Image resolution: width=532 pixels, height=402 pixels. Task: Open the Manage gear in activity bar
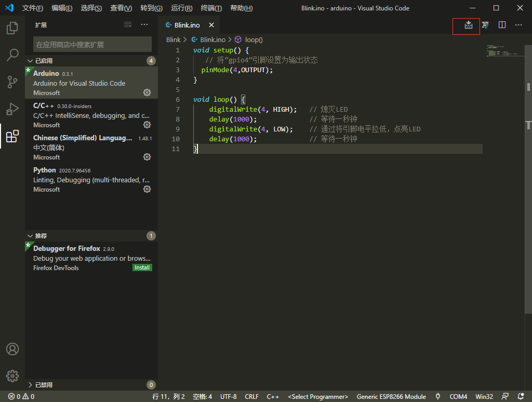pyautogui.click(x=12, y=376)
